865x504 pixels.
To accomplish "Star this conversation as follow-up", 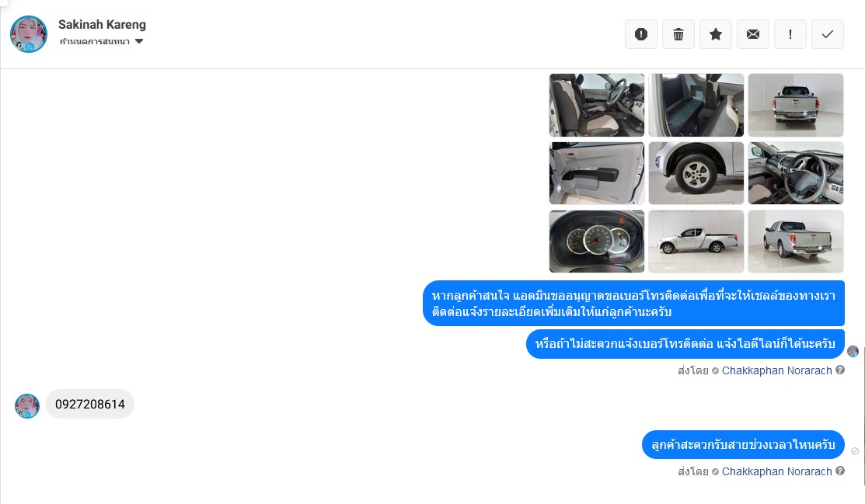I will pos(716,34).
